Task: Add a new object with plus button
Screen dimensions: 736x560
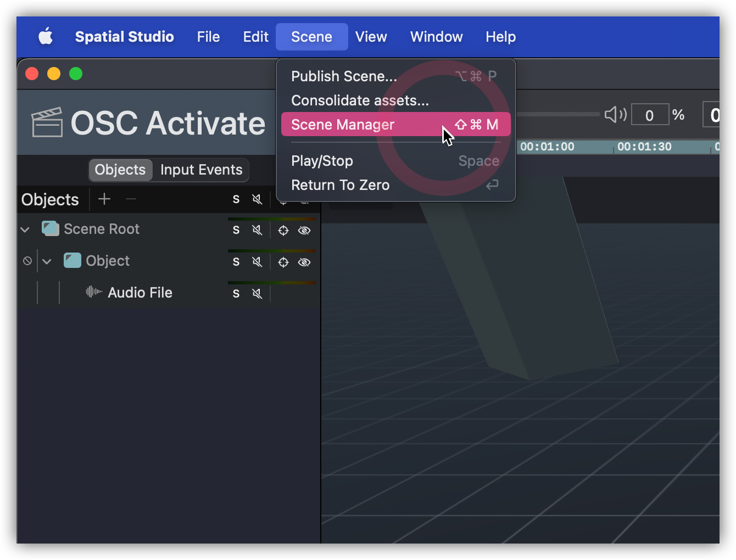Action: 104,199
